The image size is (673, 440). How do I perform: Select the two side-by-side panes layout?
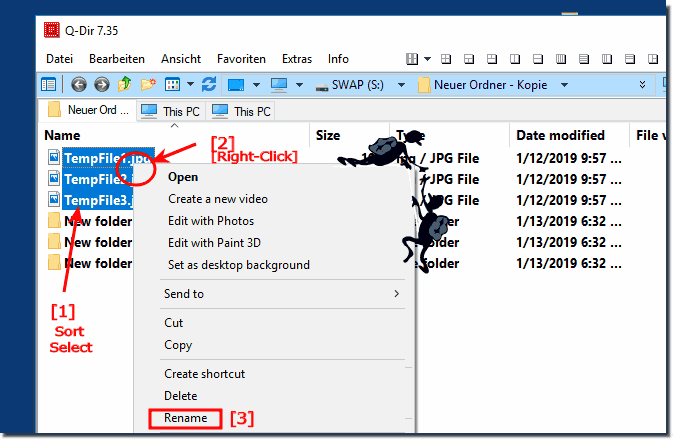515,59
